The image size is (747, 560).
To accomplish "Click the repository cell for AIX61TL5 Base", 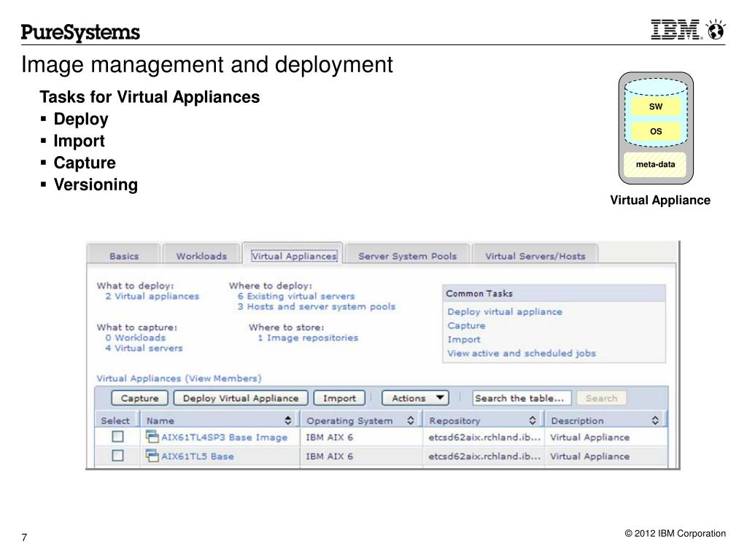I will click(484, 456).
